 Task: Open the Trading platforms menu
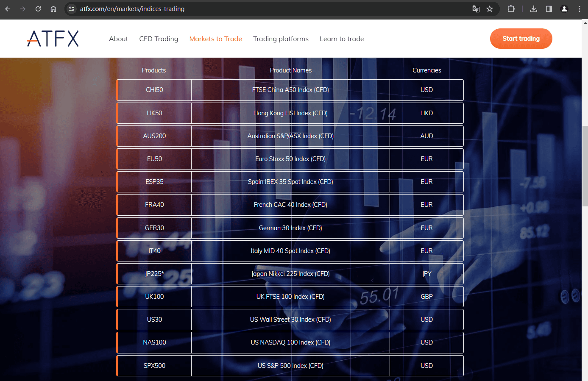(281, 39)
